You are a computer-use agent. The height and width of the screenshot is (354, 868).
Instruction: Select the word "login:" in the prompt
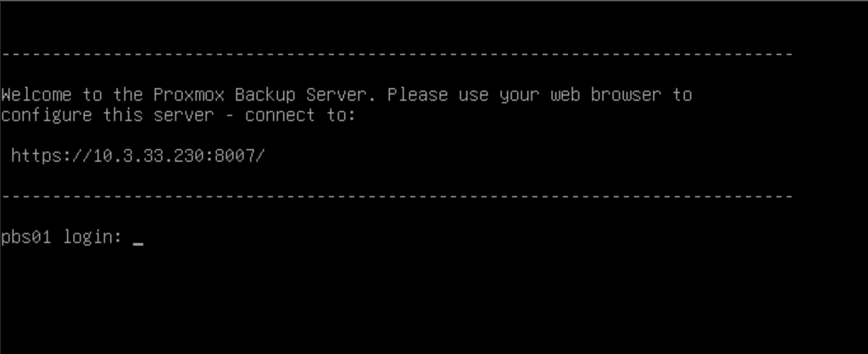pyautogui.click(x=93, y=238)
